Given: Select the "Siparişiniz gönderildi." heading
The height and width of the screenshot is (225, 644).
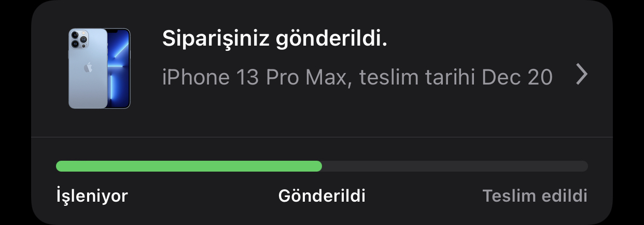Looking at the screenshot, I should click(275, 39).
